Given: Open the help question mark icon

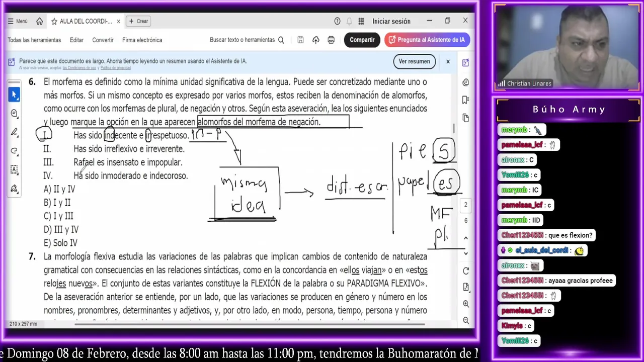Looking at the screenshot, I should point(337,21).
